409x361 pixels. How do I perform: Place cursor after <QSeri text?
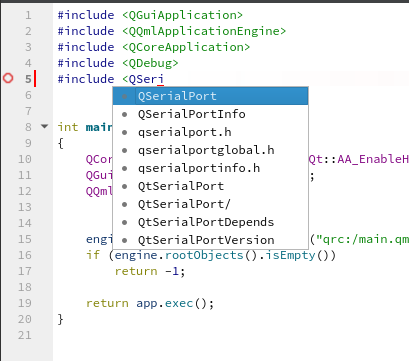[x=164, y=79]
